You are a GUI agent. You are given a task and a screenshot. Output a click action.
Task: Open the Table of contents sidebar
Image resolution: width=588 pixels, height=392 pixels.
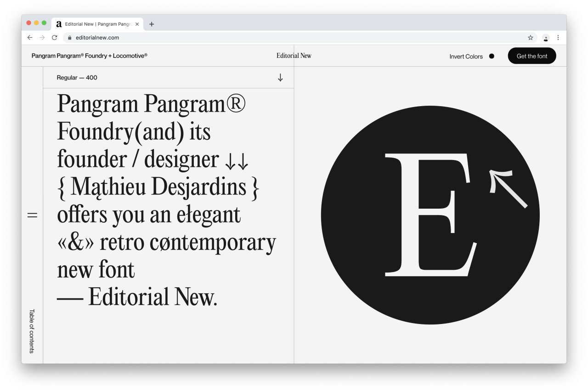point(32,331)
